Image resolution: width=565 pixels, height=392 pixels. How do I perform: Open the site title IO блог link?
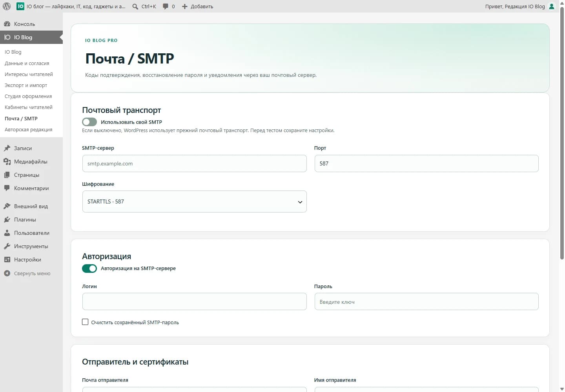point(71,6)
